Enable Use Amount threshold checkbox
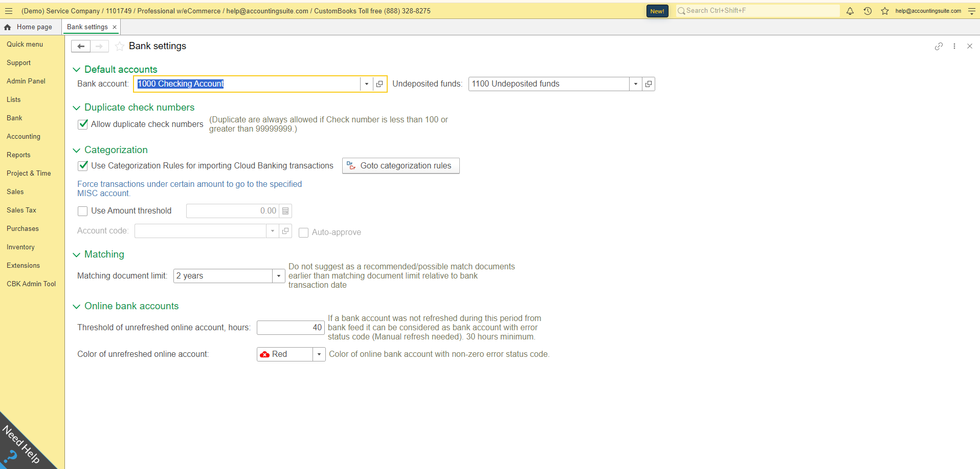 [83, 211]
